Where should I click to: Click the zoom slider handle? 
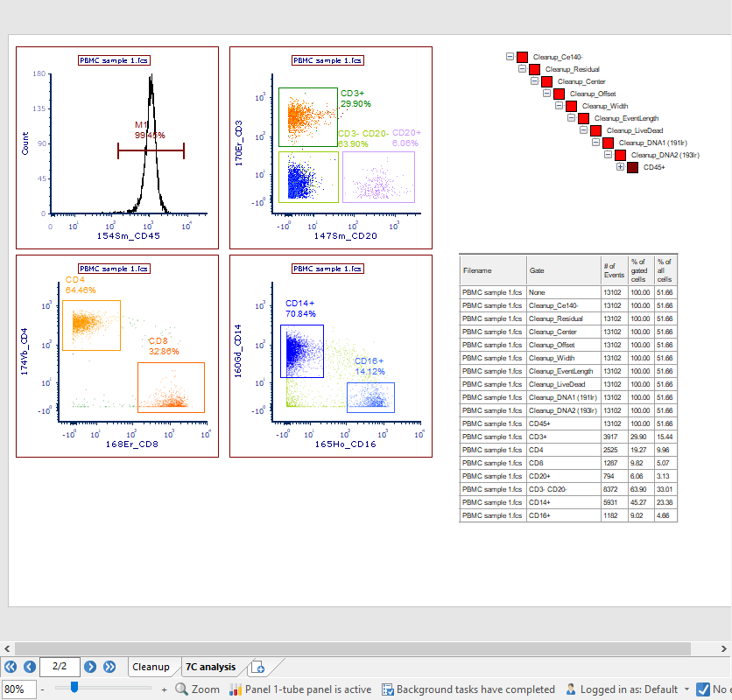coord(74,687)
